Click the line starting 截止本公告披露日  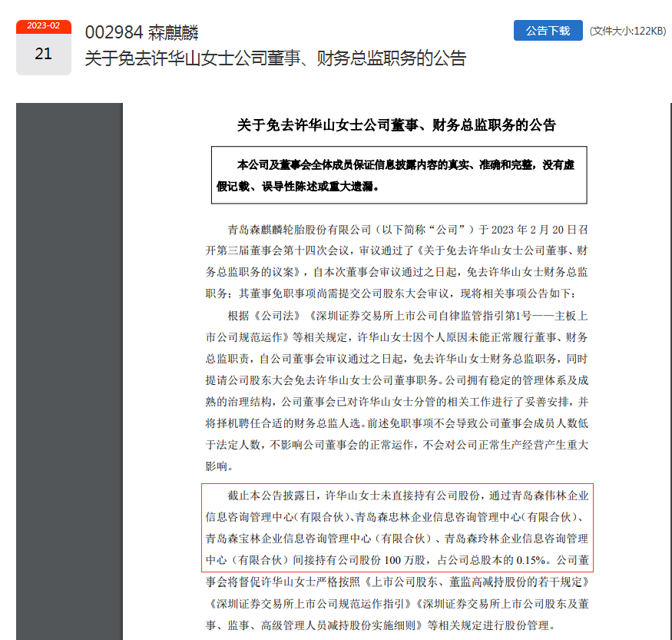(x=408, y=496)
